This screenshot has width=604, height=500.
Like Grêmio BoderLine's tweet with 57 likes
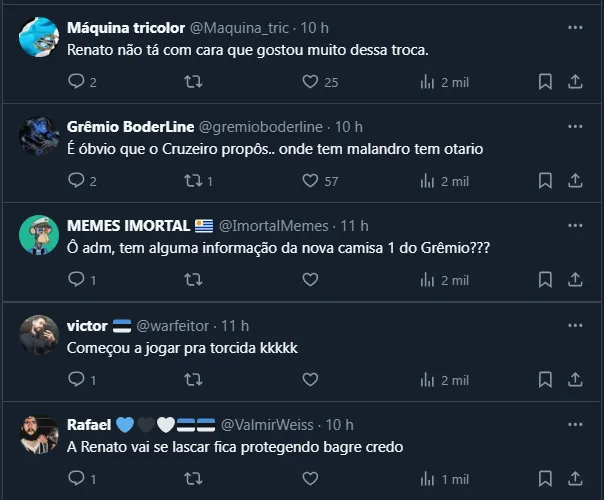click(x=310, y=181)
